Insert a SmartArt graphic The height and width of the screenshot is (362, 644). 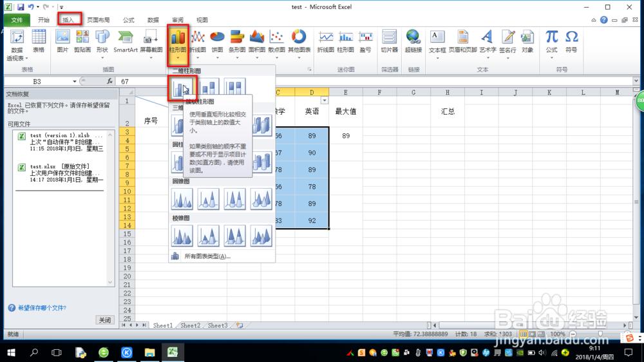point(126,41)
